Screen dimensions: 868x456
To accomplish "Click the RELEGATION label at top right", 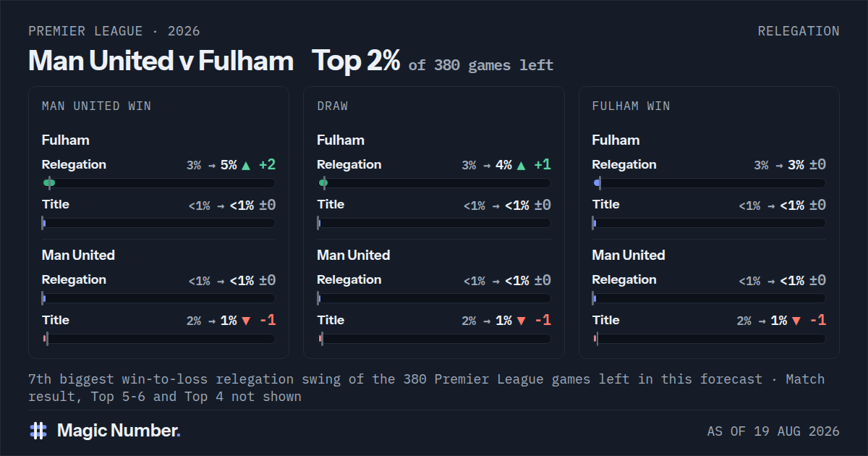I will [x=799, y=31].
